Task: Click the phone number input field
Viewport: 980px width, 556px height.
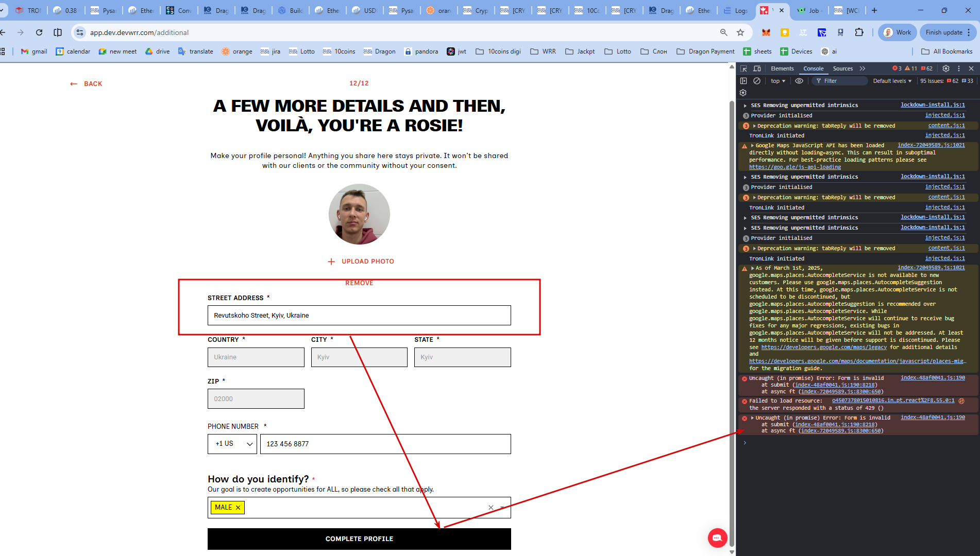Action: [x=385, y=444]
